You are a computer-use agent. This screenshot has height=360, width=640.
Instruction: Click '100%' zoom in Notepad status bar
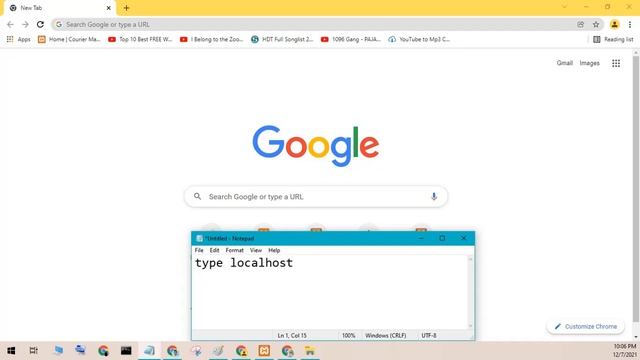coord(348,336)
